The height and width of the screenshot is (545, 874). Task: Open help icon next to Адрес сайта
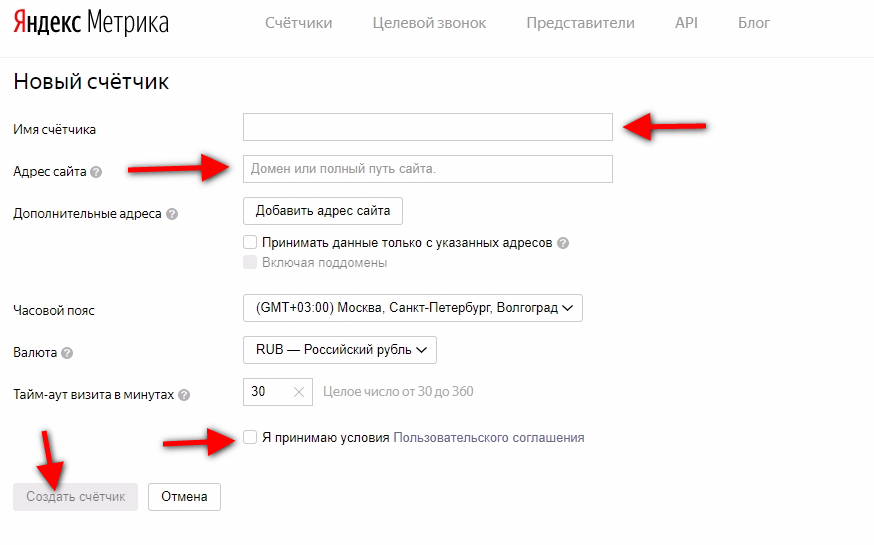click(x=96, y=172)
